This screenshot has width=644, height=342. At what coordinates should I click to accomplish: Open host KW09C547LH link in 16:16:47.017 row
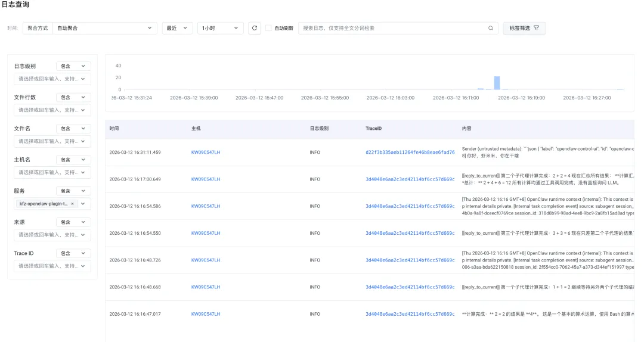tap(205, 314)
